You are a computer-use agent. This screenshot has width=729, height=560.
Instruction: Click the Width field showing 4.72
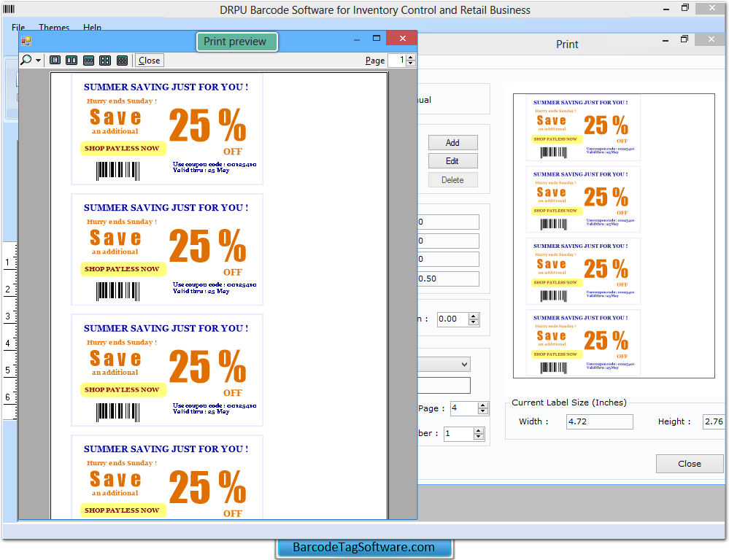click(x=599, y=421)
